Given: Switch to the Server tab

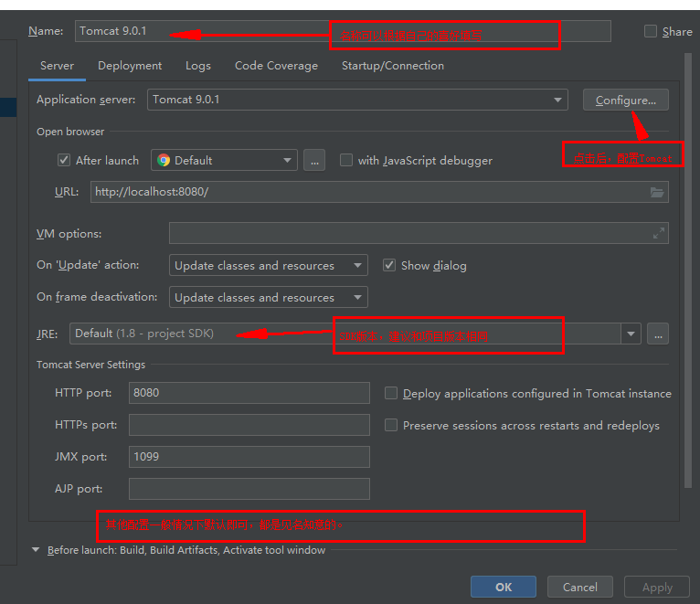Looking at the screenshot, I should pos(57,66).
